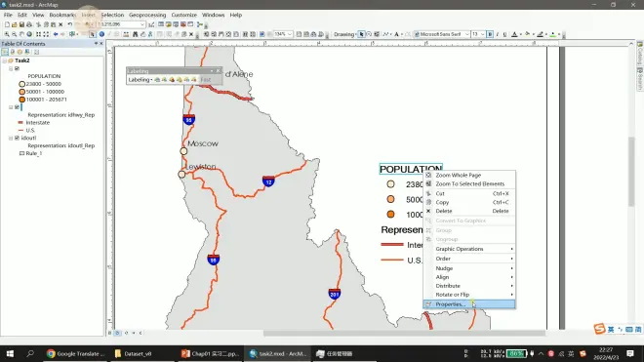
Task: Toggle the highway layer checkbox in contents
Action: pos(17,107)
